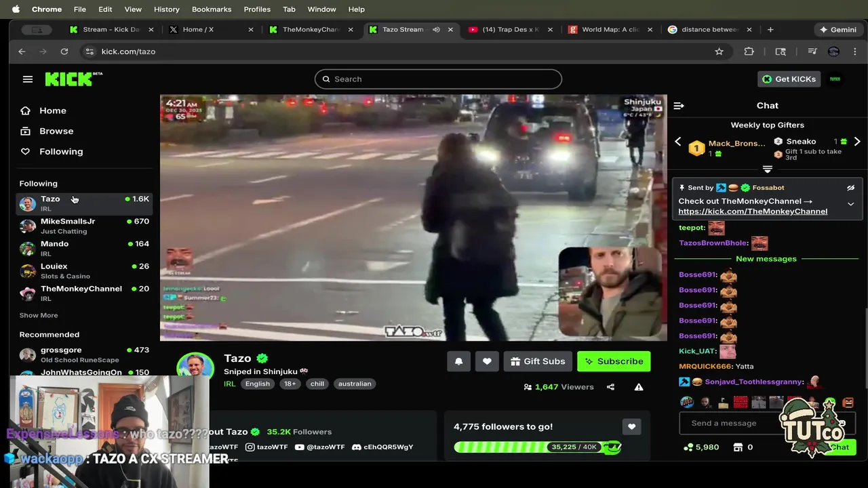Expand the gifters leaderboard with the down handle
Image resolution: width=868 pixels, height=488 pixels.
click(768, 169)
